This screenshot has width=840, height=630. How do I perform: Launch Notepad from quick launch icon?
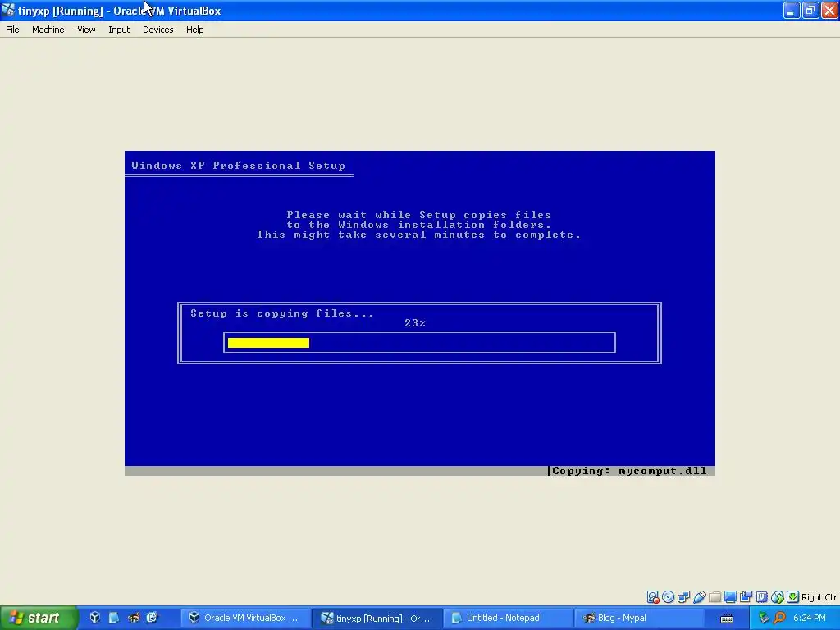click(113, 618)
